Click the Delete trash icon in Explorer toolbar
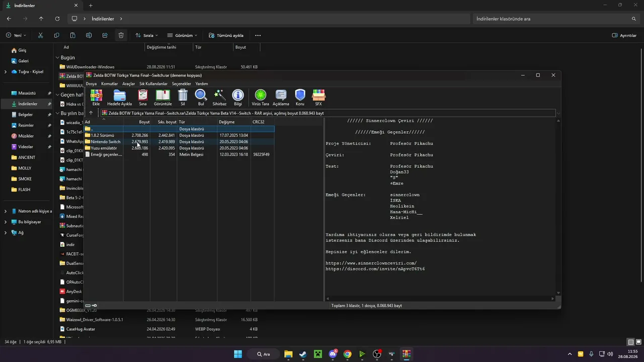 pyautogui.click(x=121, y=35)
